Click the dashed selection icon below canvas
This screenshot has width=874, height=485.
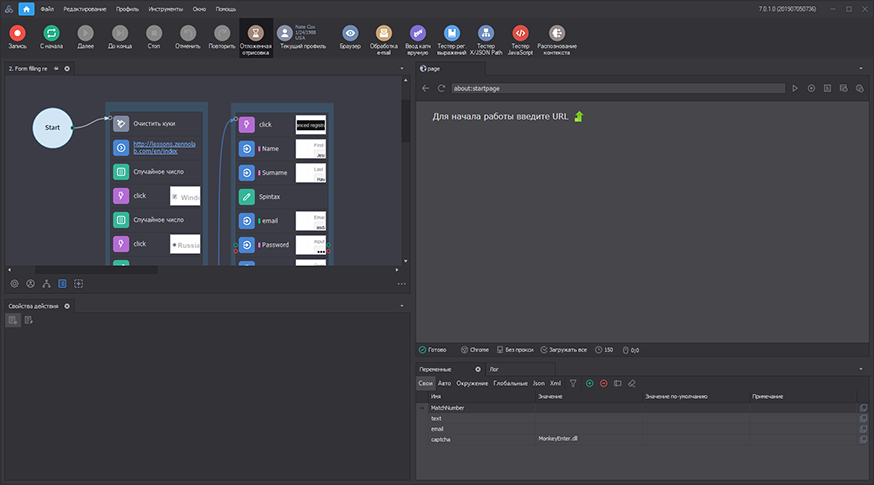click(79, 284)
